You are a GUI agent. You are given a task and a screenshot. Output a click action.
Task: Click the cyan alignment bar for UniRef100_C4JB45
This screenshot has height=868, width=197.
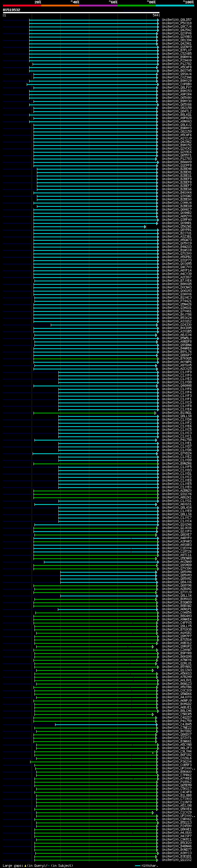pyautogui.click(x=107, y=725)
